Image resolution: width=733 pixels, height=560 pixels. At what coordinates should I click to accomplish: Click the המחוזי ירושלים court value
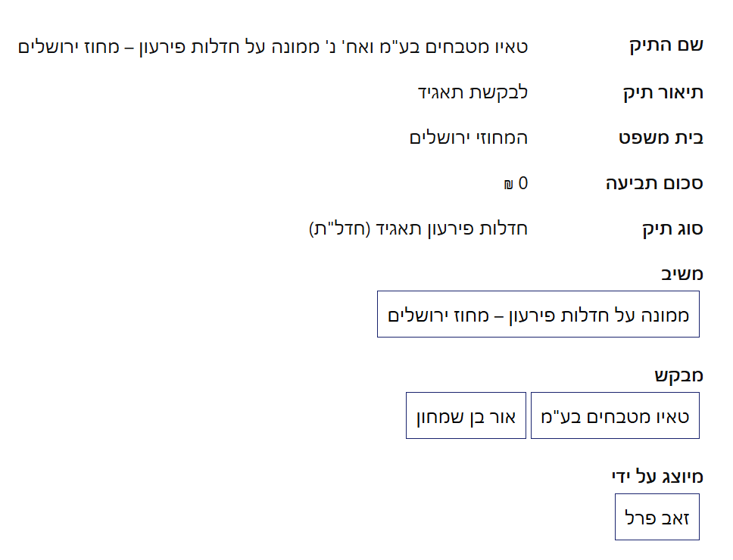click(x=469, y=138)
